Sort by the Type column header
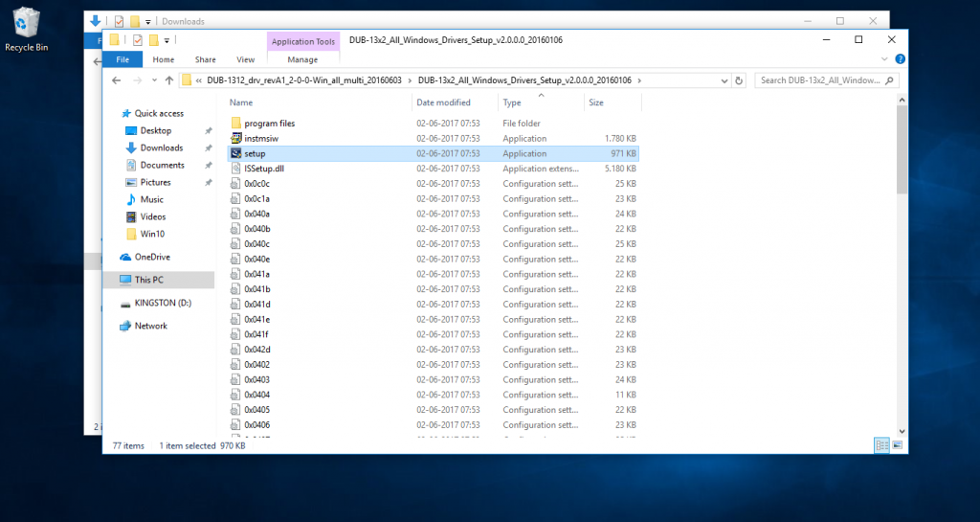Screen dimensions: 980x522 [x=541, y=102]
